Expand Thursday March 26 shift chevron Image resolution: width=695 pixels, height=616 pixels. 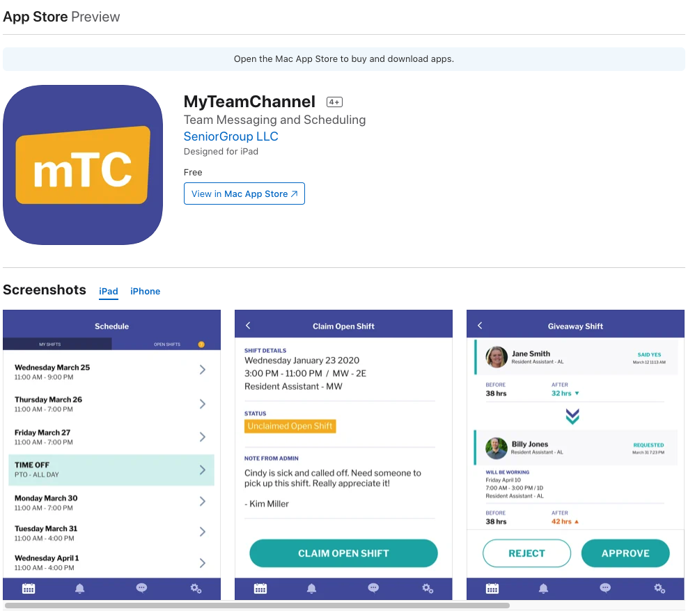[x=203, y=404]
